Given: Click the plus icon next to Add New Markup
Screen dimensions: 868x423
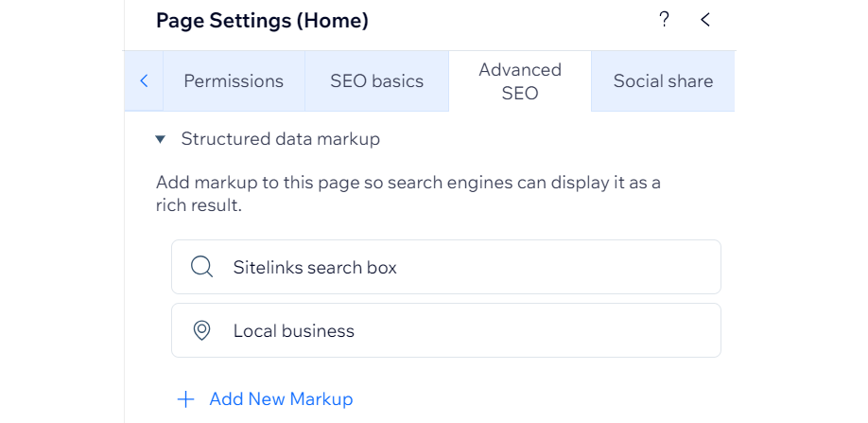Looking at the screenshot, I should click(x=185, y=399).
